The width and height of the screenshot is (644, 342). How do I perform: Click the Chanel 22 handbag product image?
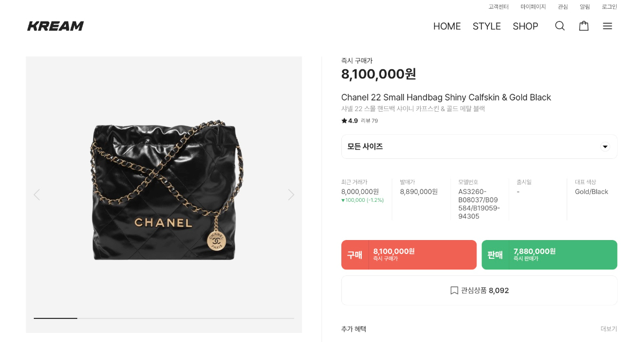pyautogui.click(x=164, y=193)
